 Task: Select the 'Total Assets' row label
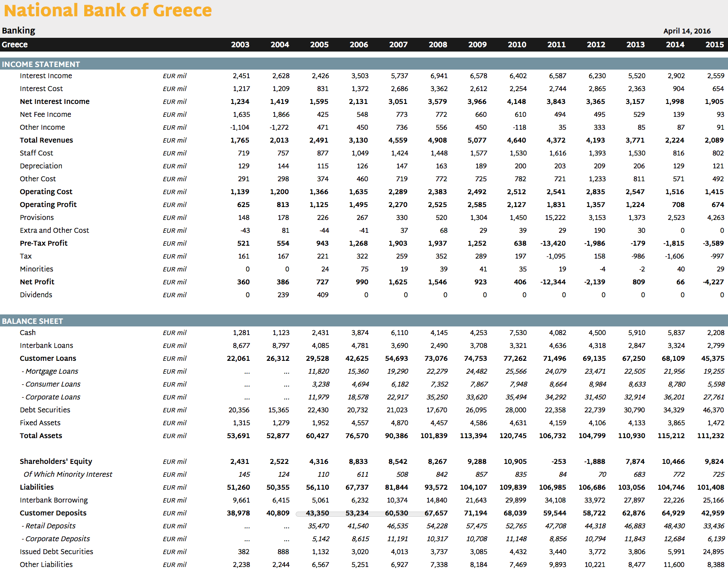[41, 436]
